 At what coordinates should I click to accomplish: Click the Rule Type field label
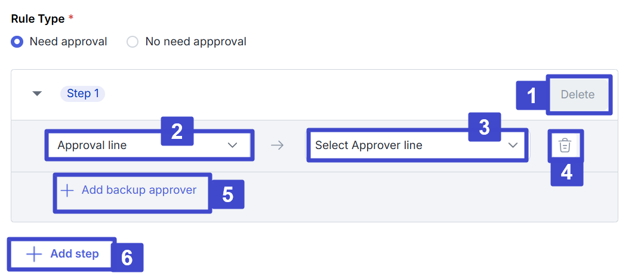click(x=38, y=18)
